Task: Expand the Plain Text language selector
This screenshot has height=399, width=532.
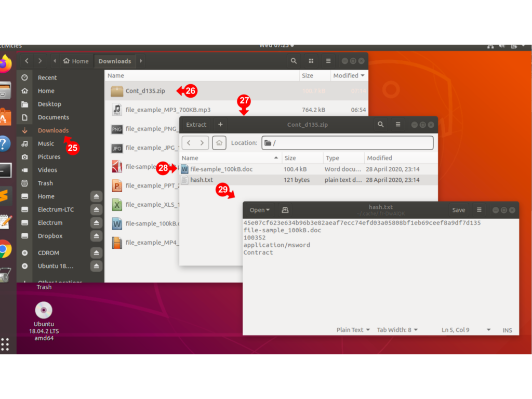Action: 353,330
